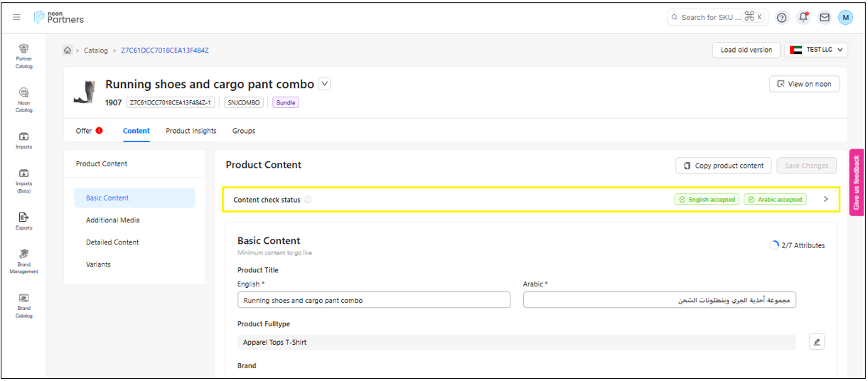
Task: Select Detailed Content in side menu
Action: (x=112, y=242)
